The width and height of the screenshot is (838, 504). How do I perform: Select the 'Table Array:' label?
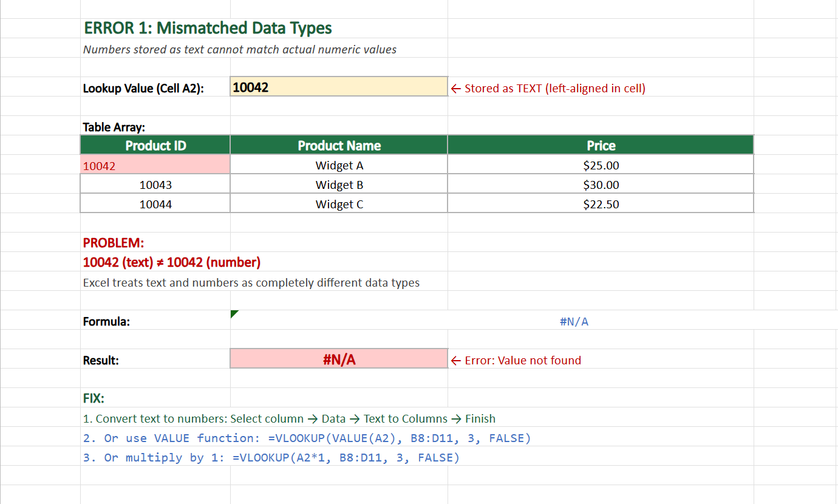[114, 128]
